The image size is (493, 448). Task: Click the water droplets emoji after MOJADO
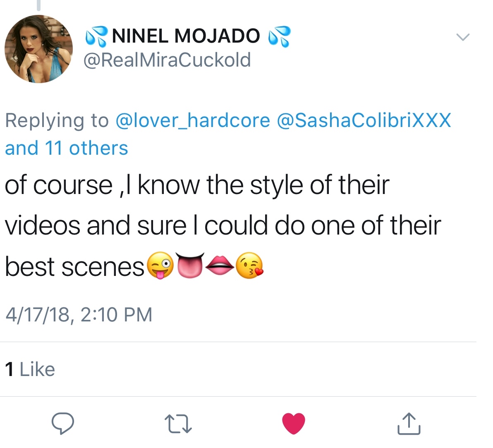pos(279,36)
